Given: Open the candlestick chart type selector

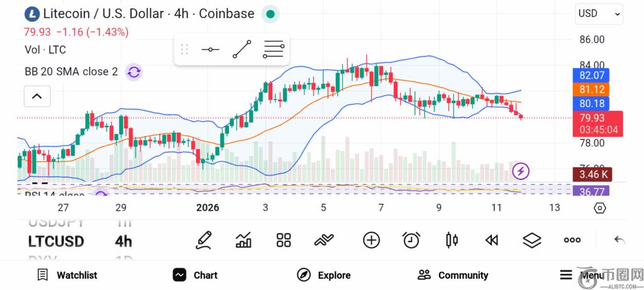Looking at the screenshot, I should point(452,240).
